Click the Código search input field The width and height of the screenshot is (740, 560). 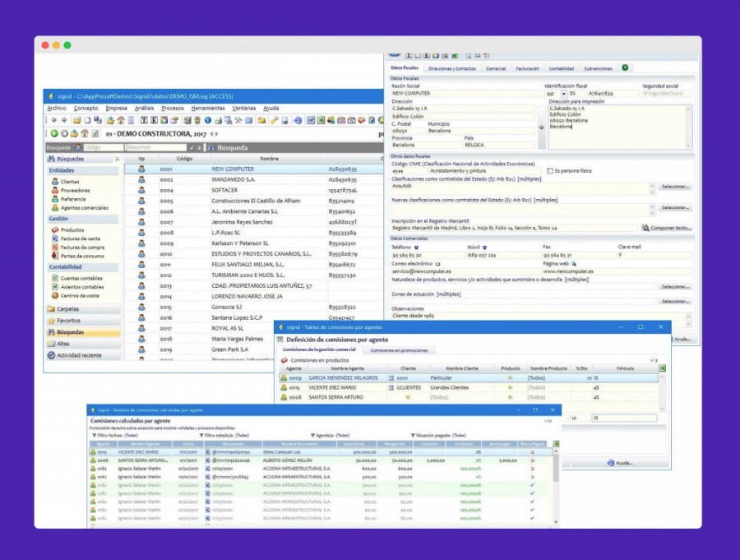coord(104,147)
